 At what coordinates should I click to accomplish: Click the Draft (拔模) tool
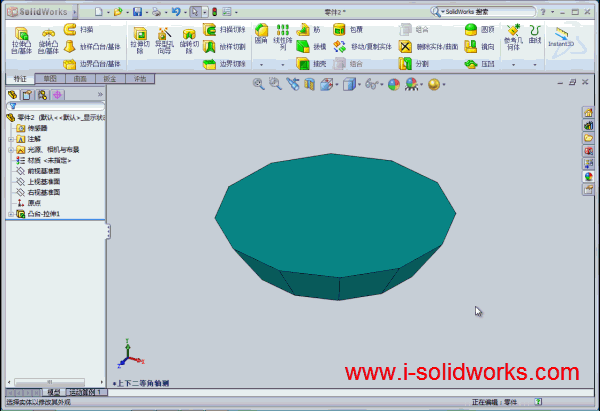[311, 47]
